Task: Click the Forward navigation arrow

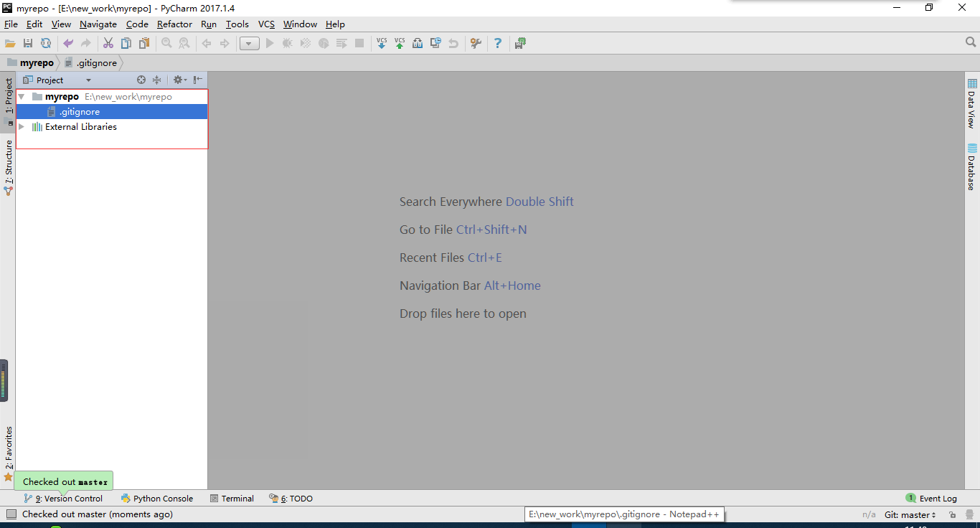Action: 225,44
